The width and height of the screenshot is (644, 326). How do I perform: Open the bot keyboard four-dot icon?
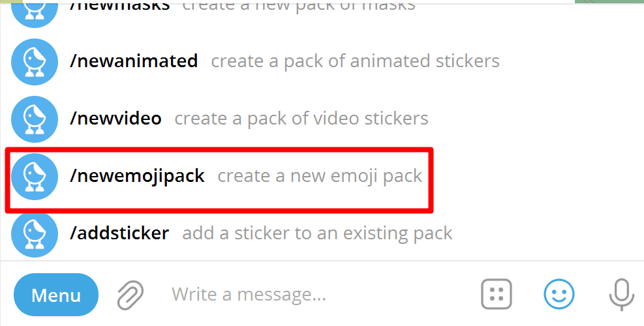point(497,294)
